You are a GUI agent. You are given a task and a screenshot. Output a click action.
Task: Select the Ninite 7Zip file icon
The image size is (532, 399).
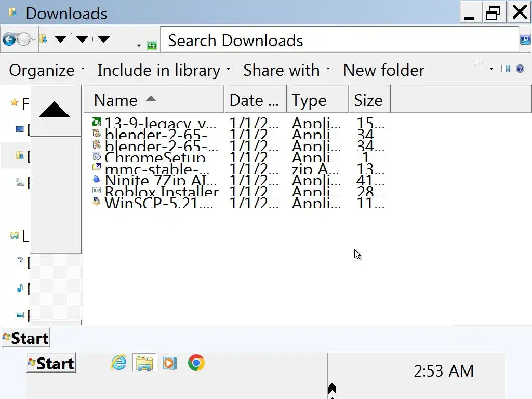97,179
